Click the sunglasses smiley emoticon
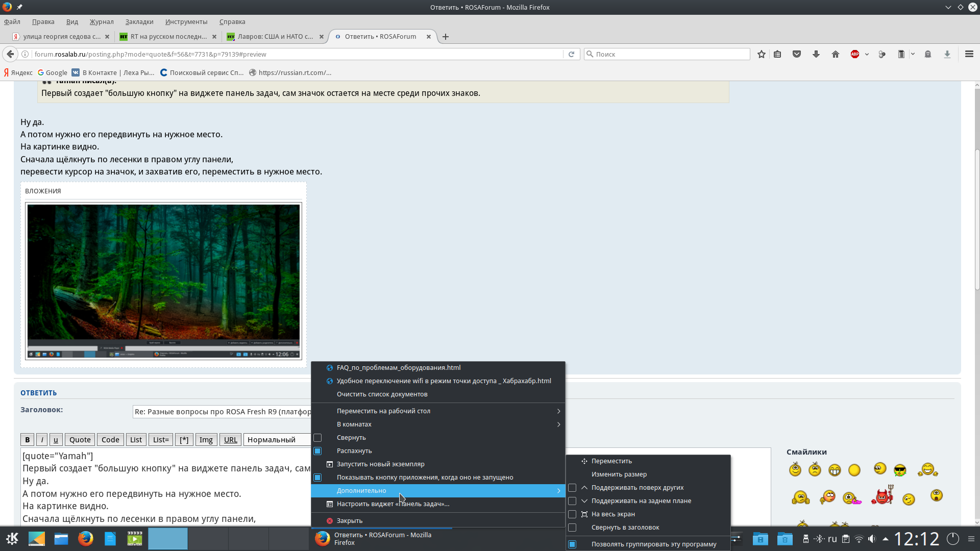Screen dimensions: 980x551 point(900,470)
